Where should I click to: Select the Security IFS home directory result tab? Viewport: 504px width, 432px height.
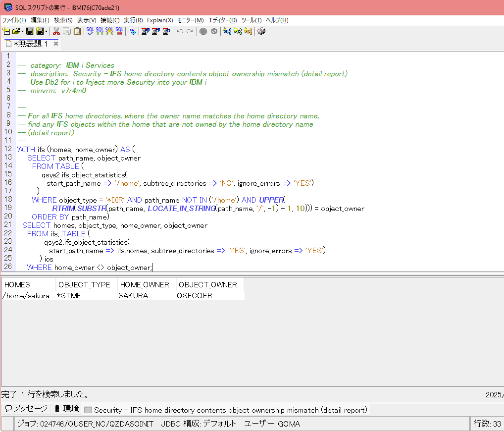(226, 410)
